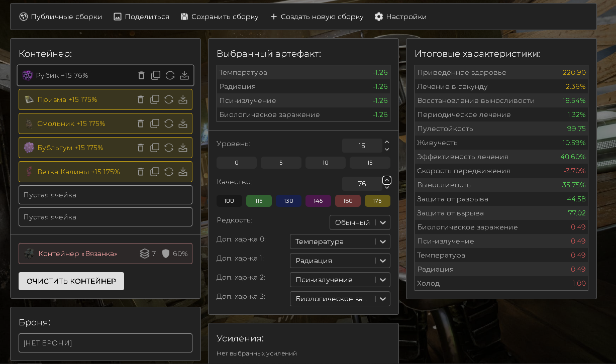Click Сохранить сборку in top bar
Image resolution: width=616 pixels, height=364 pixels.
click(220, 17)
